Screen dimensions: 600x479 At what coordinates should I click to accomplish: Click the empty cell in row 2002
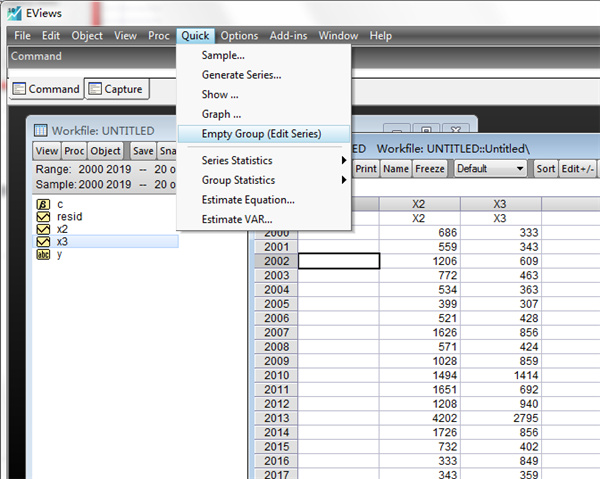[x=339, y=261]
